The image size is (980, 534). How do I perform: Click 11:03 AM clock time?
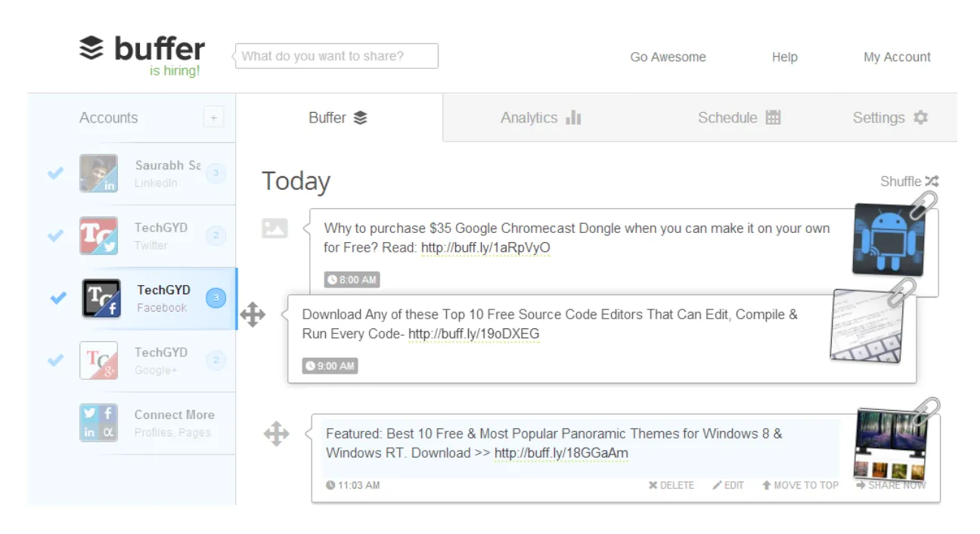pos(353,486)
